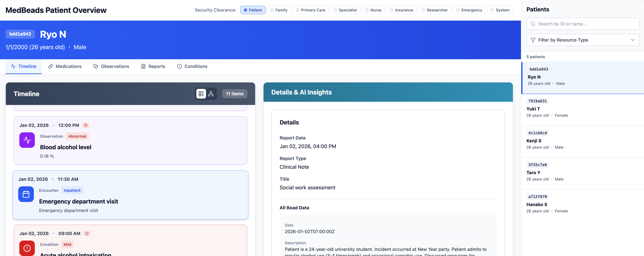Select the Emergency security clearance
This screenshot has height=256, width=644.
click(469, 10)
